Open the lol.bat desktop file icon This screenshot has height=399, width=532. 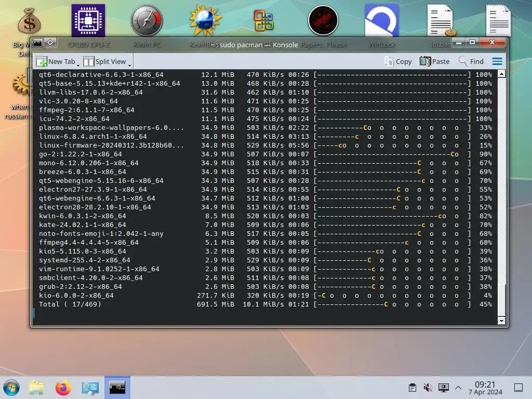441,26
